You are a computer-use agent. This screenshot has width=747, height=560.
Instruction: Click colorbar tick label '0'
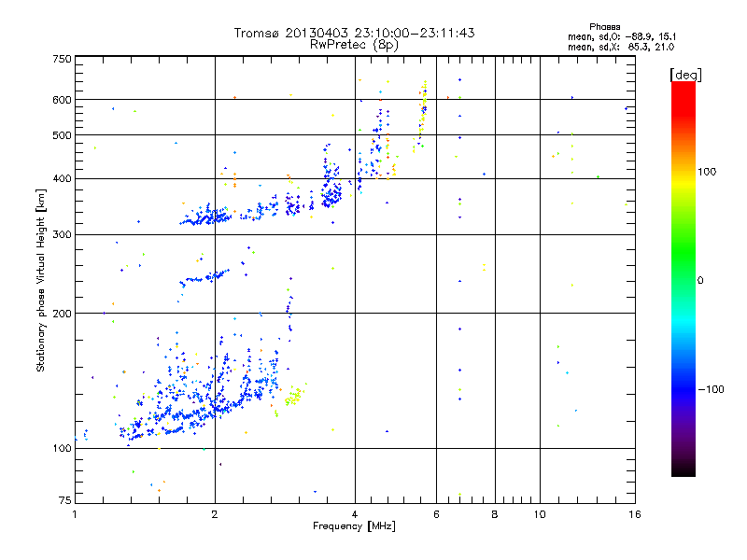pos(700,281)
